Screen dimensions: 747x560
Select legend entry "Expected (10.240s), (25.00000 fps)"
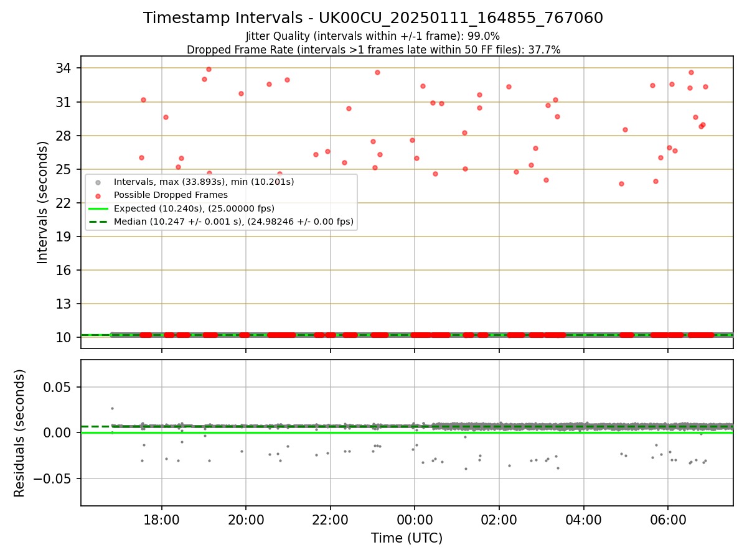(194, 208)
